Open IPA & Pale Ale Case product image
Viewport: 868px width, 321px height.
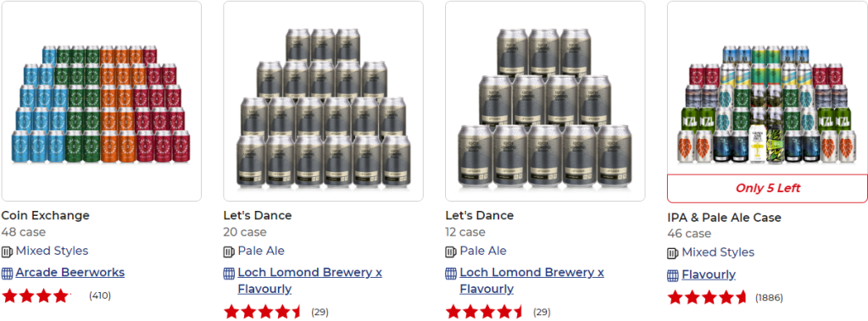coord(767,89)
